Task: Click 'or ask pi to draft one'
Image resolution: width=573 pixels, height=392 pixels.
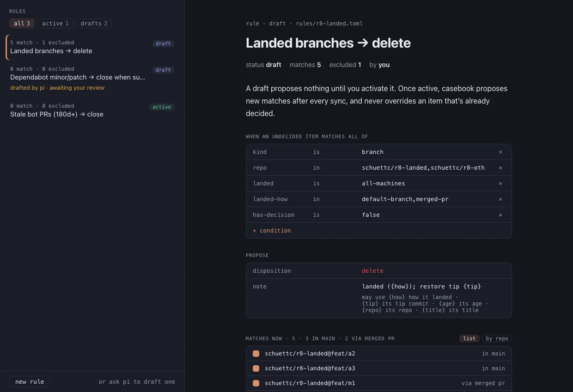Action: (137, 382)
